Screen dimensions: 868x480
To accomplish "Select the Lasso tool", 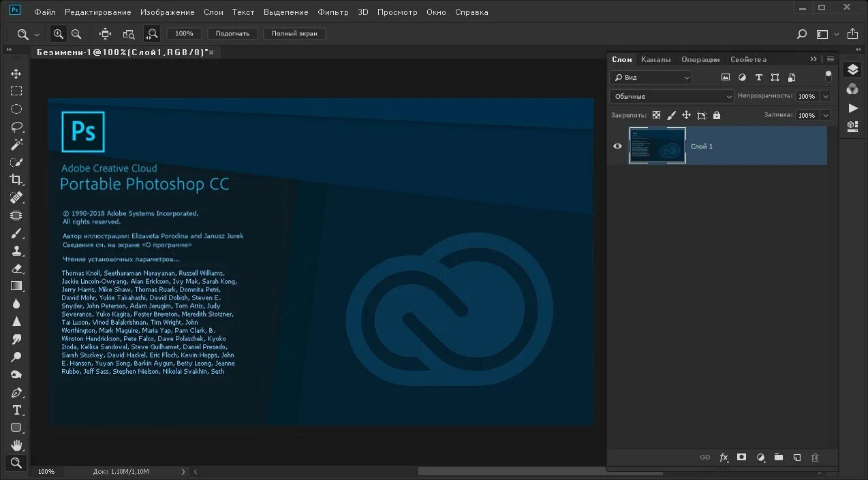I will [x=16, y=127].
